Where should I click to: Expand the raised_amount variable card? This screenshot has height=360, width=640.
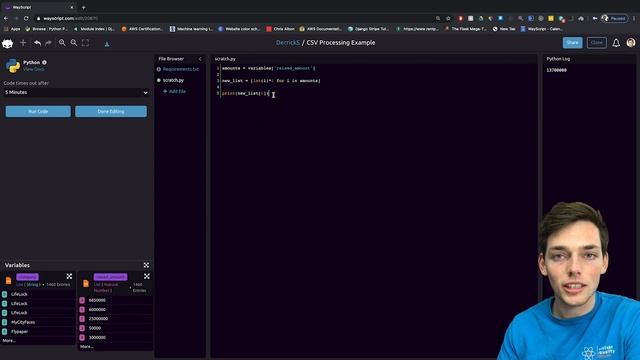pyautogui.click(x=147, y=276)
